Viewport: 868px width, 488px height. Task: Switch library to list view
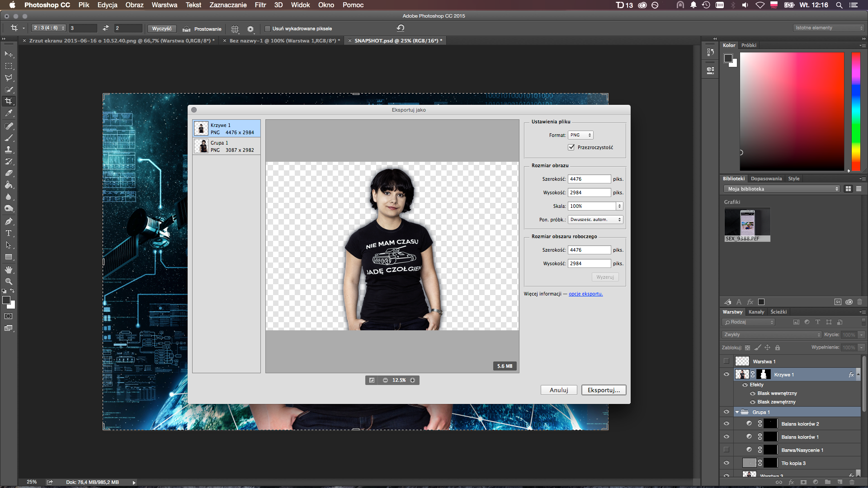859,189
